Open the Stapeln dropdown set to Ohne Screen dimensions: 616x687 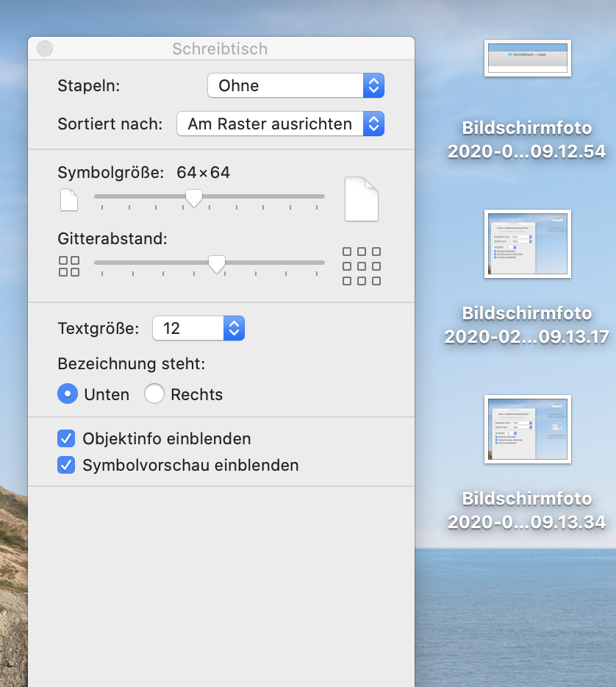tap(296, 85)
